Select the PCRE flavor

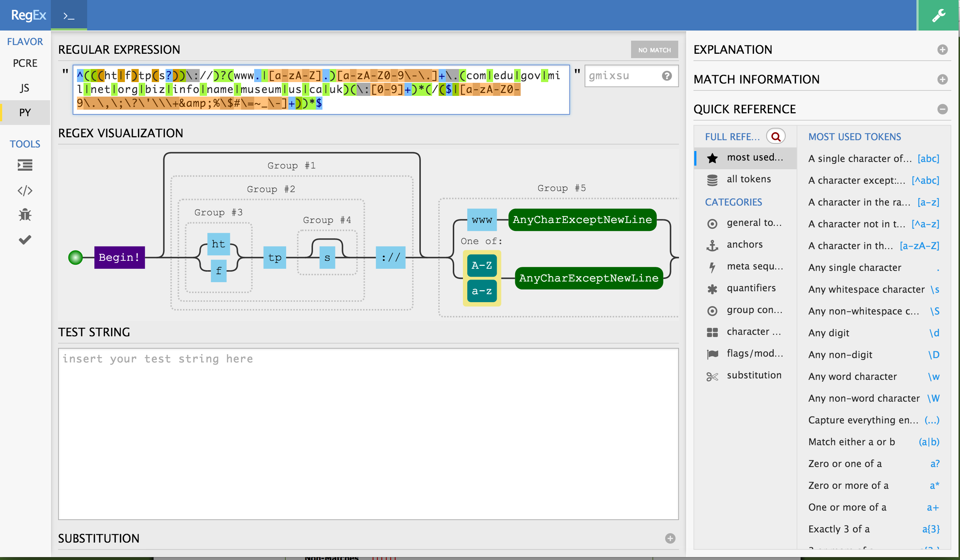tap(25, 63)
